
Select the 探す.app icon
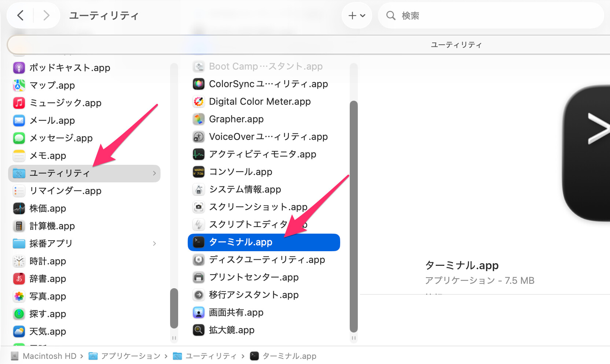click(x=19, y=314)
